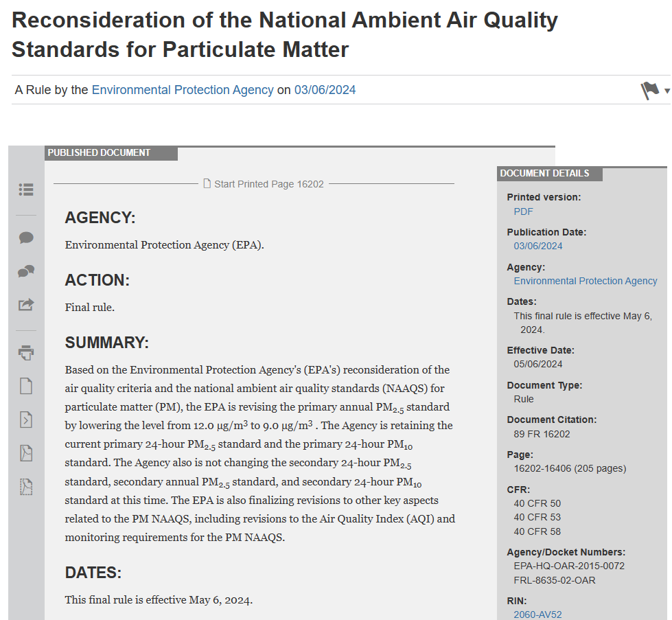Image resolution: width=672 pixels, height=620 pixels.
Task: Click the main document title heading
Action: [285, 35]
